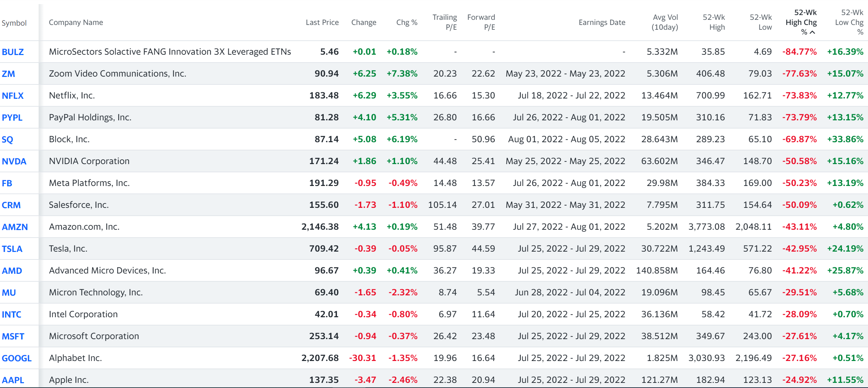Select NVIDIA Corporation company name
Screen dimensions: 868x388
(x=89, y=161)
